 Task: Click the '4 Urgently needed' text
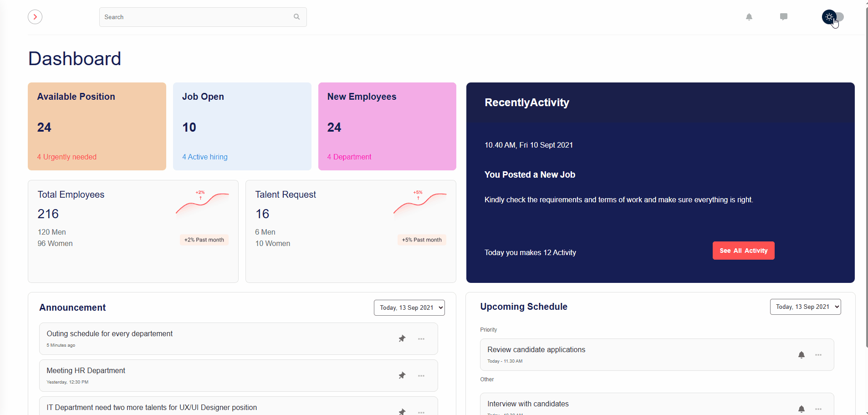tap(67, 157)
